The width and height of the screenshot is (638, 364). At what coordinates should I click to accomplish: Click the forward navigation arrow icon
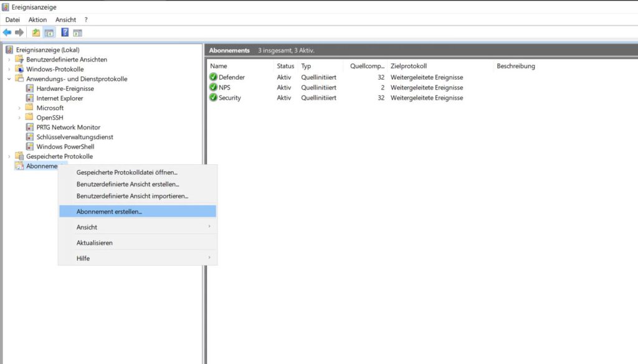click(19, 32)
